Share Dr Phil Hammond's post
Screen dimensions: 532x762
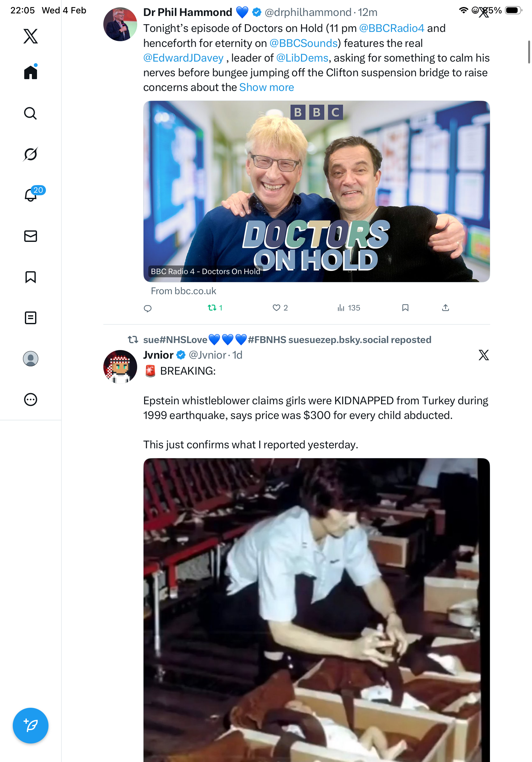click(446, 308)
